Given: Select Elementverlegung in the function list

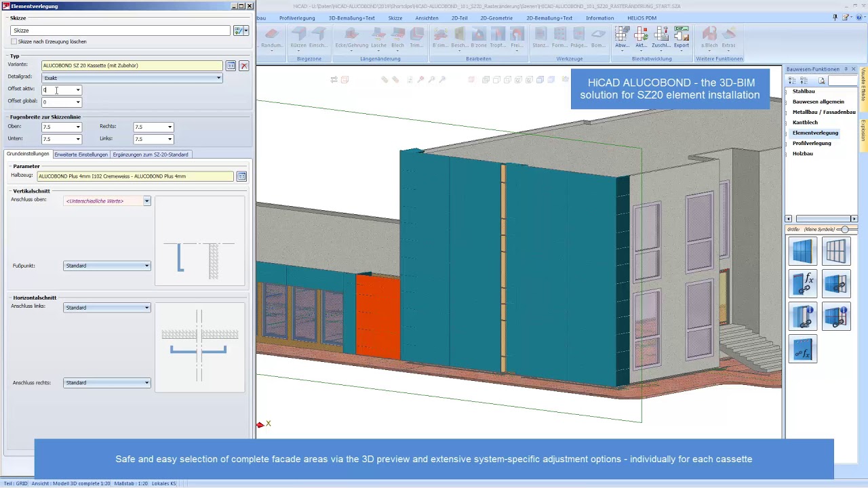Looking at the screenshot, I should 815,133.
